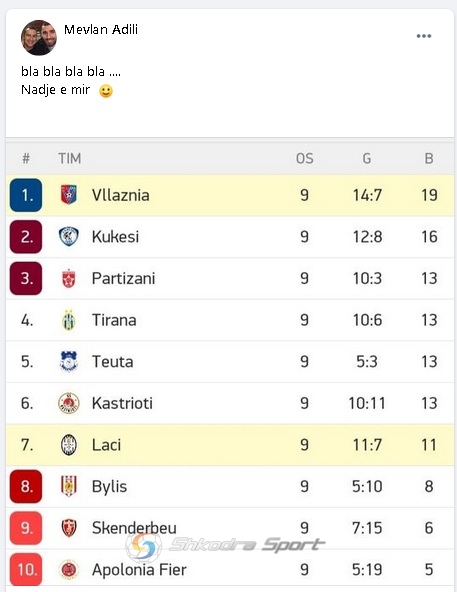The height and width of the screenshot is (592, 457).
Task: Sort table by the G column header
Action: tap(366, 159)
